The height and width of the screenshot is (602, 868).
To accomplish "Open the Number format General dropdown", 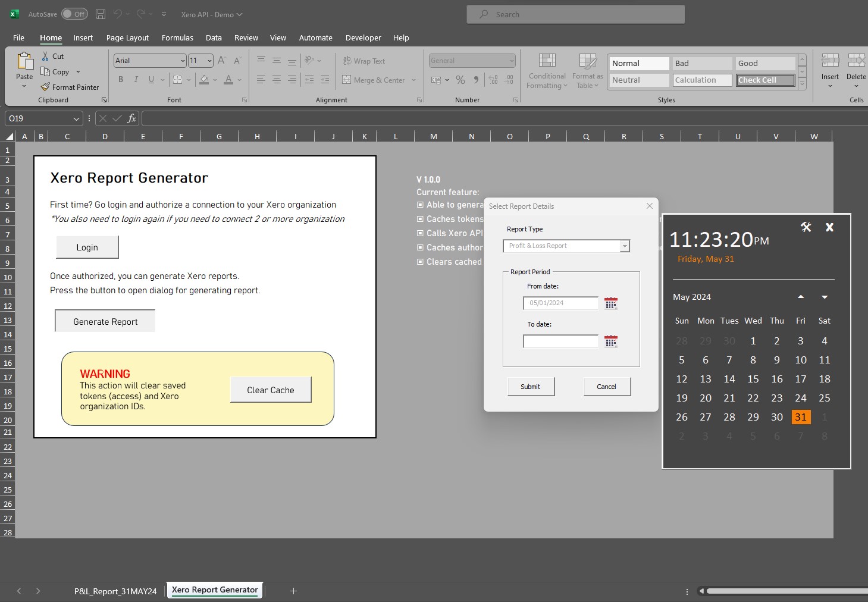I will [512, 61].
